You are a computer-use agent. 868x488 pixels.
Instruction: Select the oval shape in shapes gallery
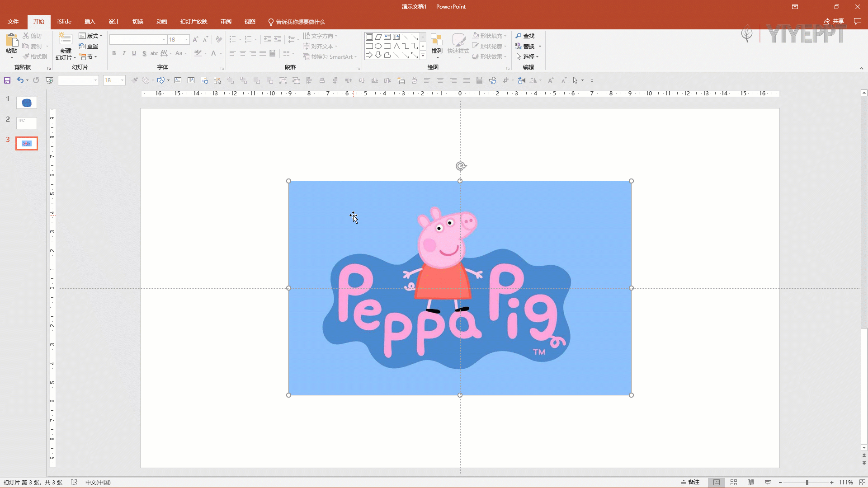pos(378,46)
